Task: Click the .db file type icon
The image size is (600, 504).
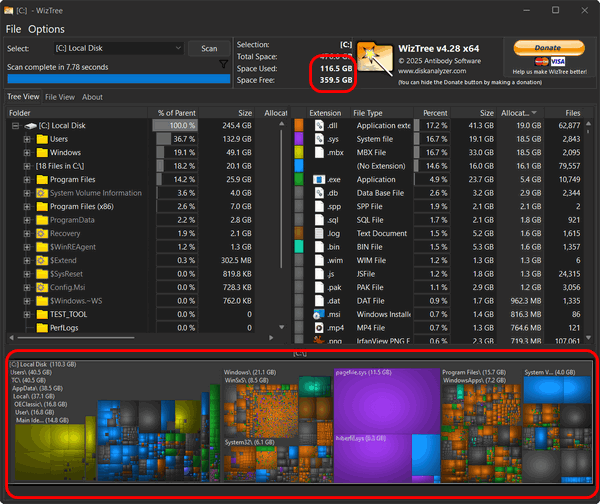Action: (319, 193)
